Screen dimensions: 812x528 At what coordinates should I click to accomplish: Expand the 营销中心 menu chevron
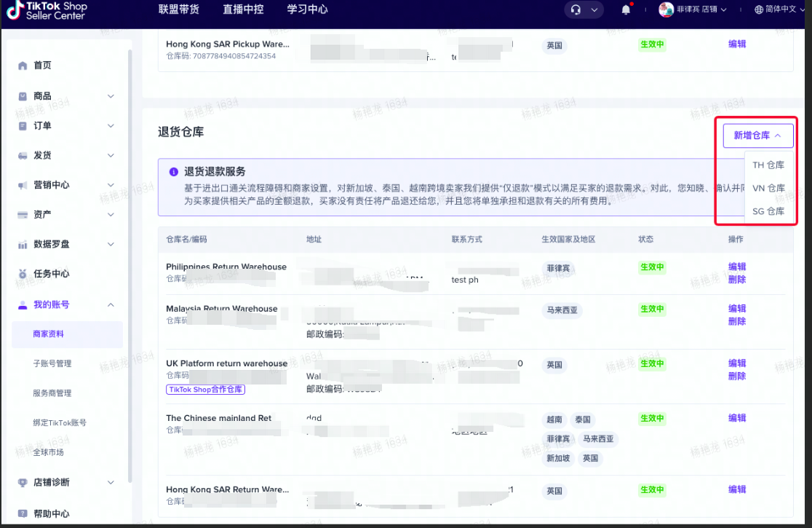111,185
